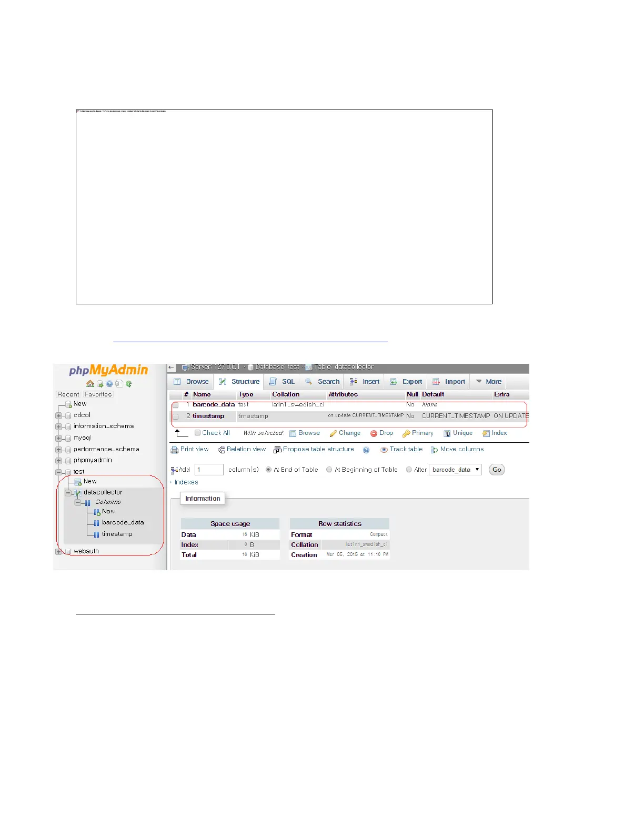Click the Go button
The width and height of the screenshot is (644, 834).
(497, 470)
